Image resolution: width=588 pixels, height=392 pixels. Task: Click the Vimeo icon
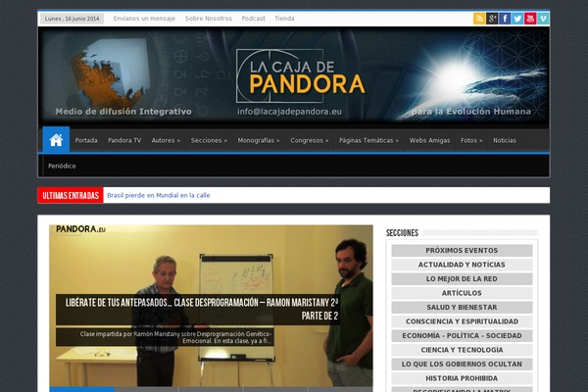543,18
